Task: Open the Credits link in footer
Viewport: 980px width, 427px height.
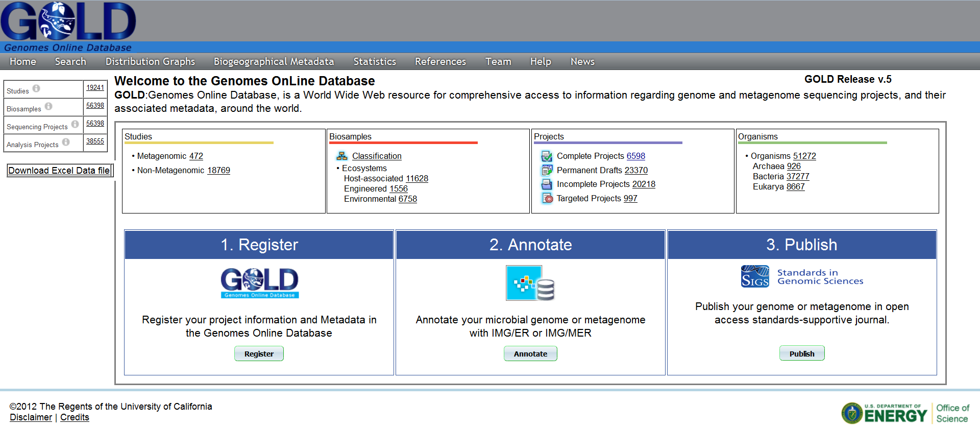Action: tap(75, 417)
